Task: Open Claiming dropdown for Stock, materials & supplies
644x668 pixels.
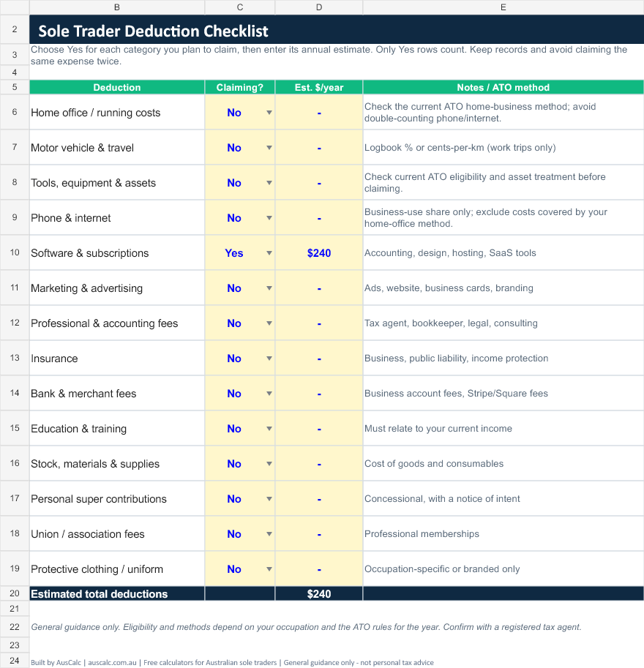Action: [269, 464]
